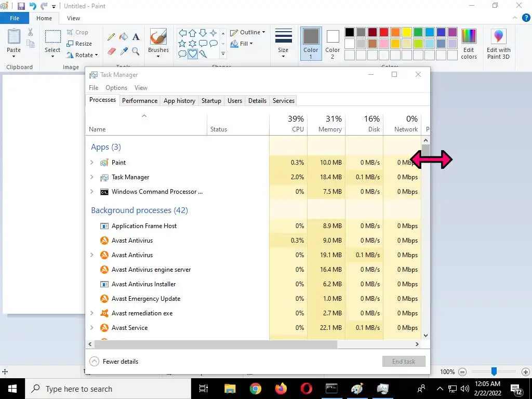Open the Outline dropdown

tap(248, 33)
